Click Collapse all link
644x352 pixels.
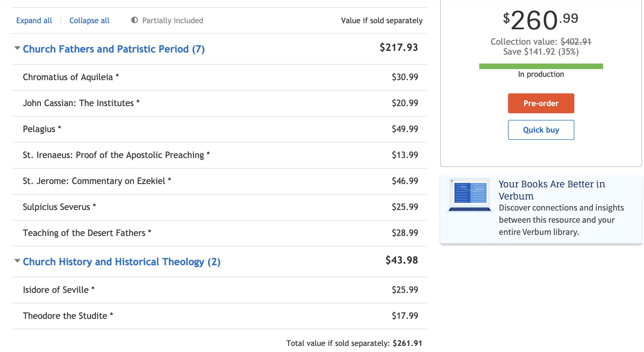point(89,20)
